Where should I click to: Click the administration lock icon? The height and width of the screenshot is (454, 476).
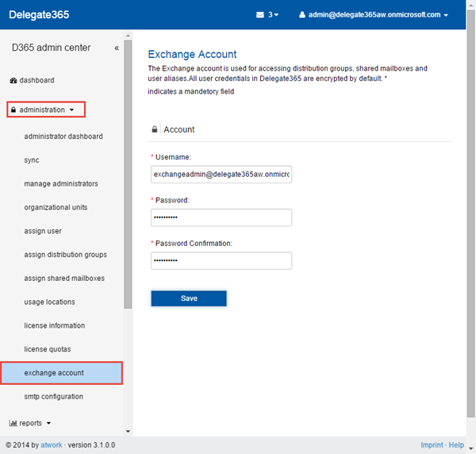[13, 110]
